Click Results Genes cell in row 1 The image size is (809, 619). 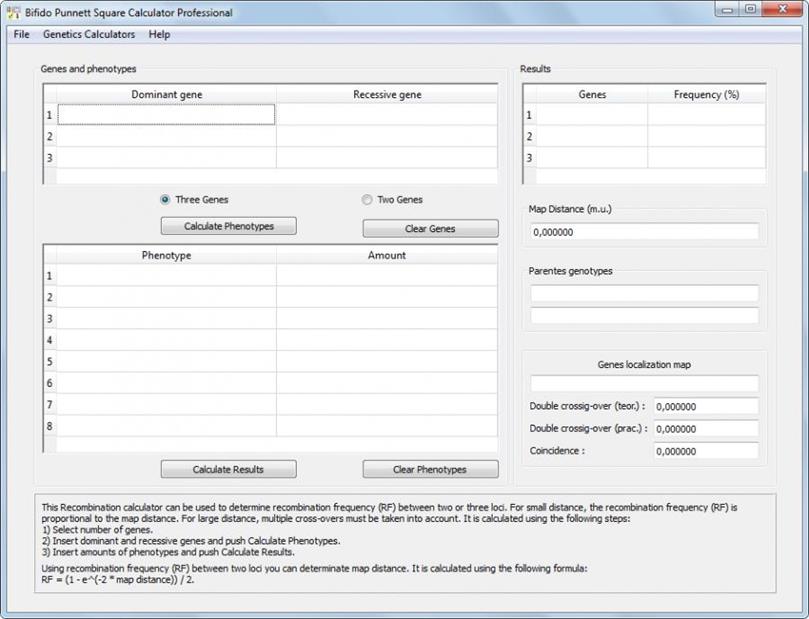click(x=592, y=115)
